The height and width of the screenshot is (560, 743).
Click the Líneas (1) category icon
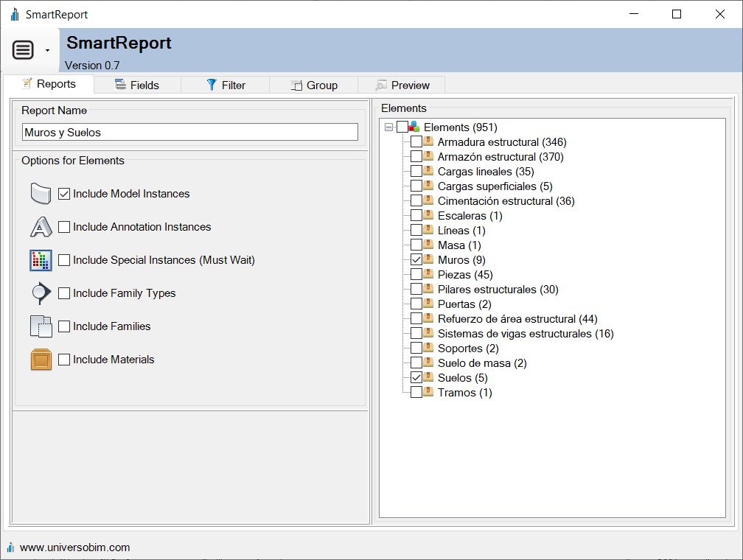click(428, 230)
